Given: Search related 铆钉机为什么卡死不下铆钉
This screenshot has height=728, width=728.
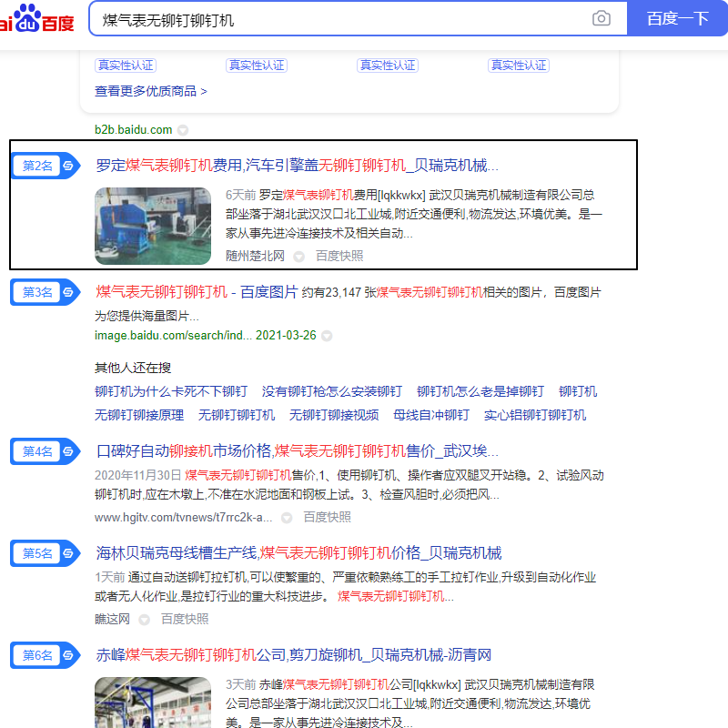Looking at the screenshot, I should point(171,391).
